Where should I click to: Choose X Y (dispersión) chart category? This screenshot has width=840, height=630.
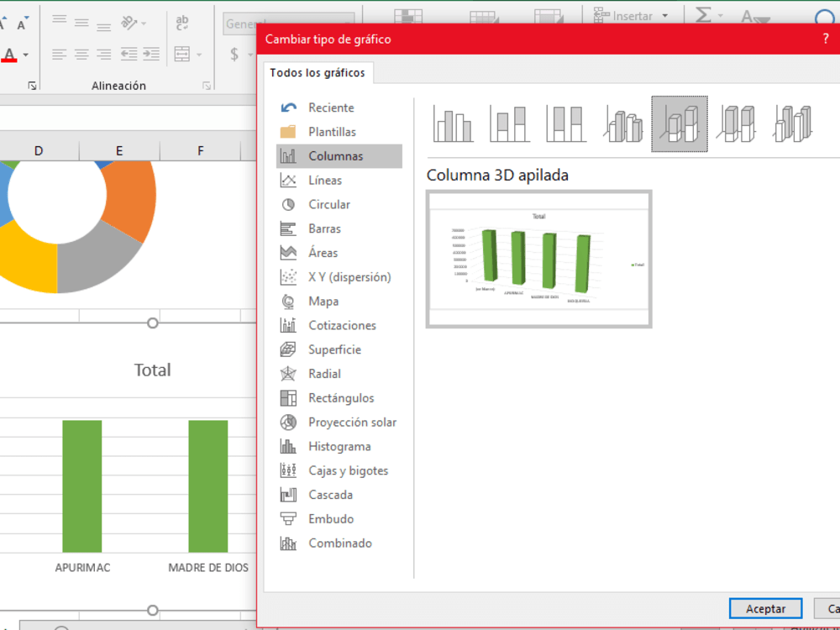click(x=339, y=277)
